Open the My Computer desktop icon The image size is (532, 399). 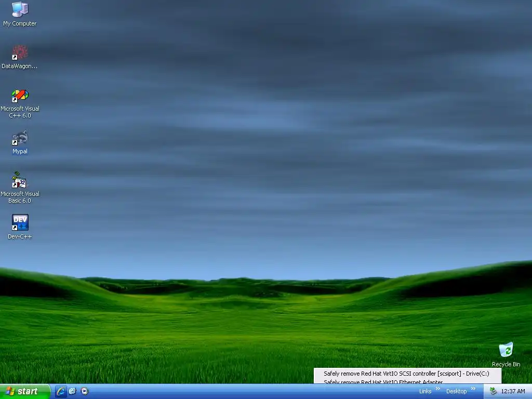[x=20, y=14]
